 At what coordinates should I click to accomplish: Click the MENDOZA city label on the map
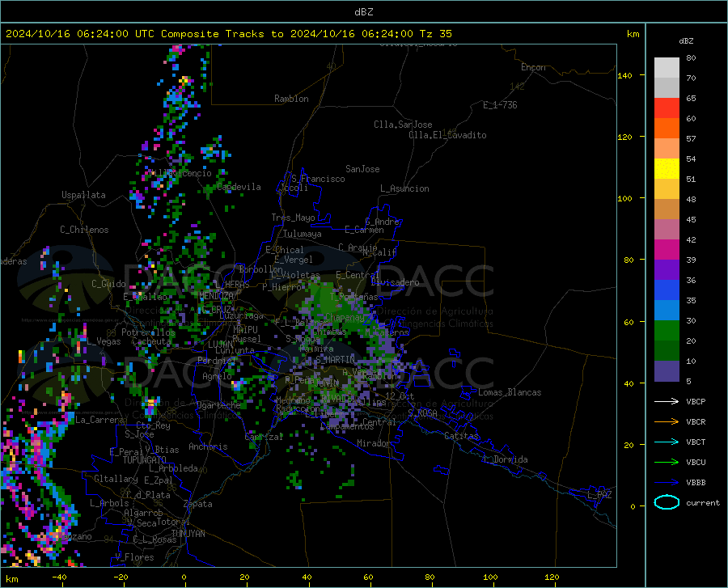(216, 296)
